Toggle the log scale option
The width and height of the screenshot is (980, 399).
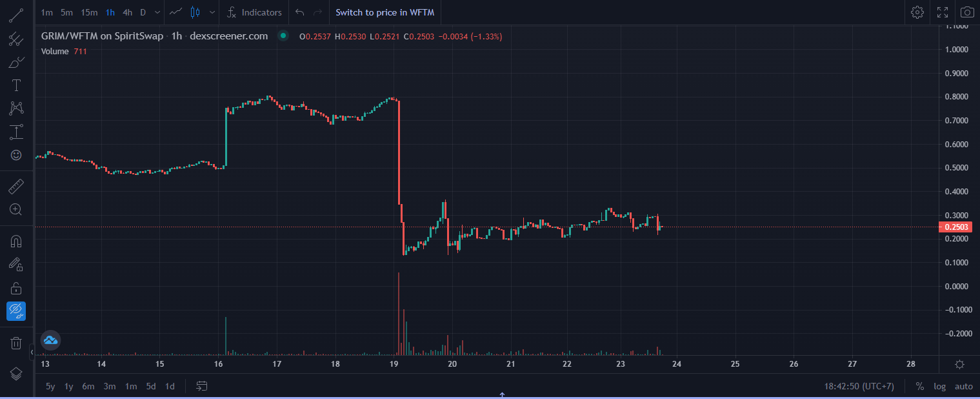click(x=939, y=386)
